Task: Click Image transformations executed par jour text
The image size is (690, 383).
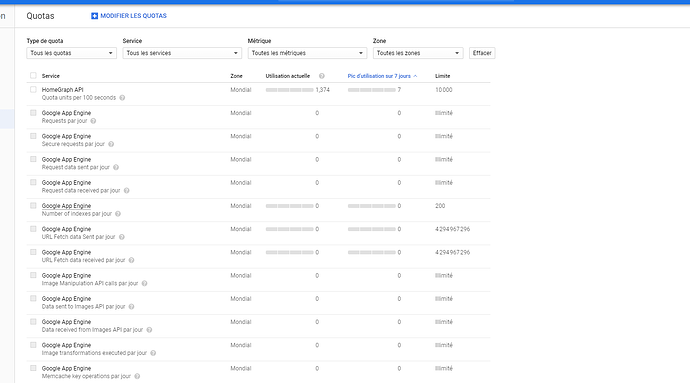Action: [94, 353]
